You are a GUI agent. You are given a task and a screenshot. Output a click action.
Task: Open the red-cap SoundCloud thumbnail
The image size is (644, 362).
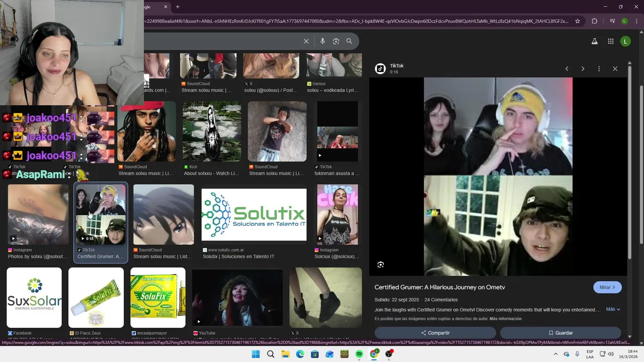click(146, 132)
